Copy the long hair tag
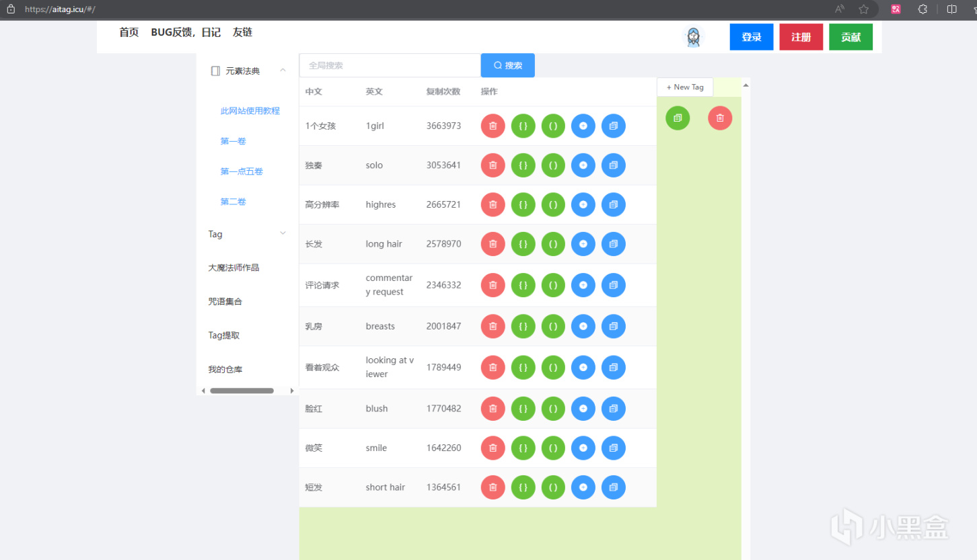This screenshot has height=560, width=977. click(x=613, y=244)
